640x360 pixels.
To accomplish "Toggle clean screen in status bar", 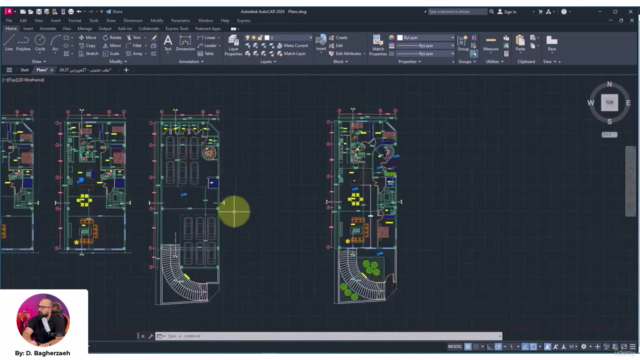I will (x=624, y=347).
